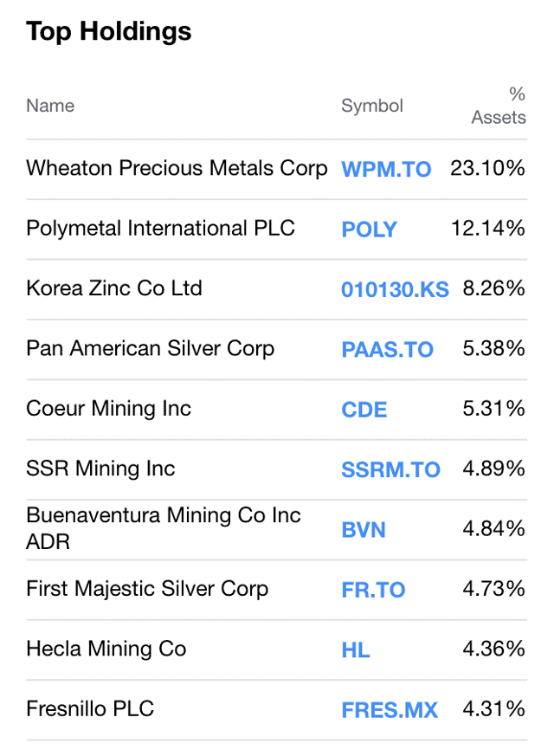Select the BVN symbol link
This screenshot has height=756, width=554.
tap(364, 530)
